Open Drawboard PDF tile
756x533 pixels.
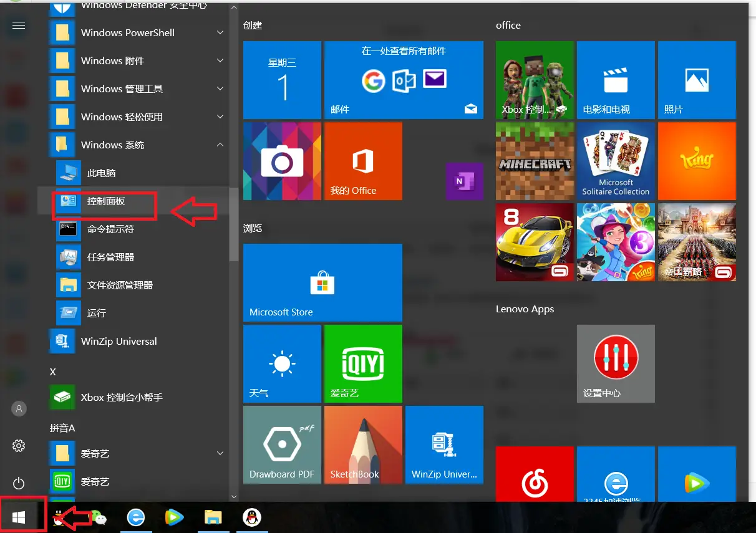pyautogui.click(x=282, y=444)
